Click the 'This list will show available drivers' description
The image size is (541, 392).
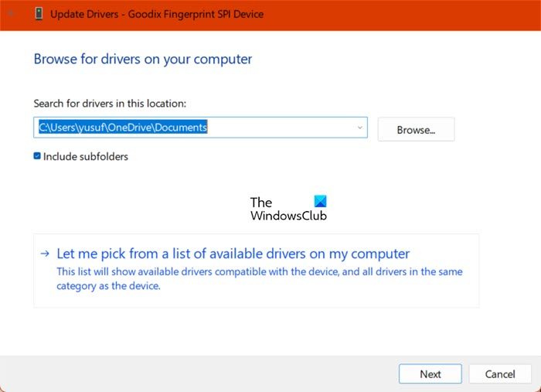tap(260, 279)
